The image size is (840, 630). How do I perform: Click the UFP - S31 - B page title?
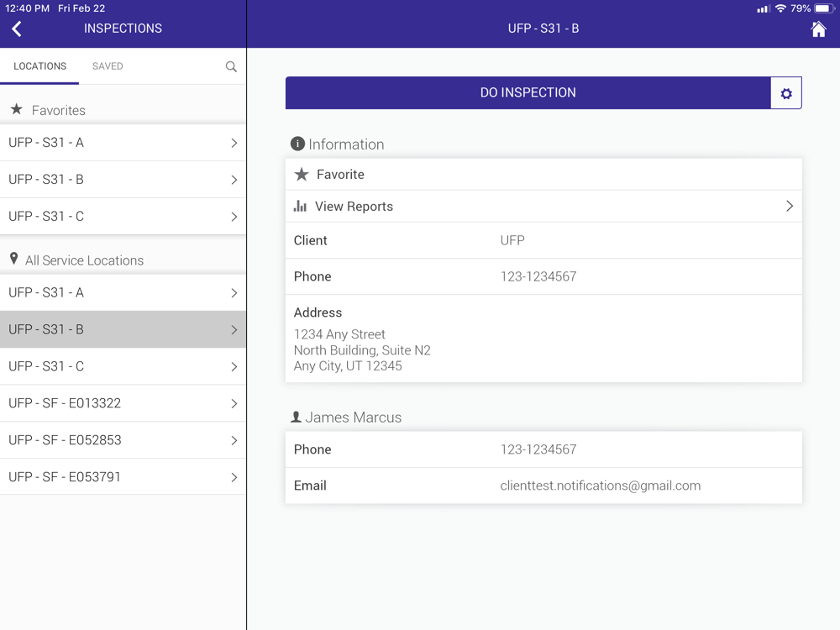pos(543,29)
